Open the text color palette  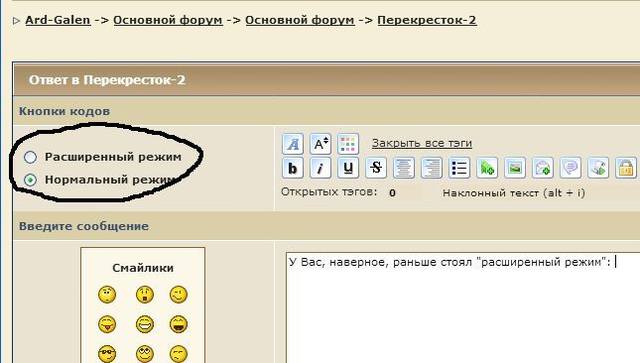[x=348, y=144]
